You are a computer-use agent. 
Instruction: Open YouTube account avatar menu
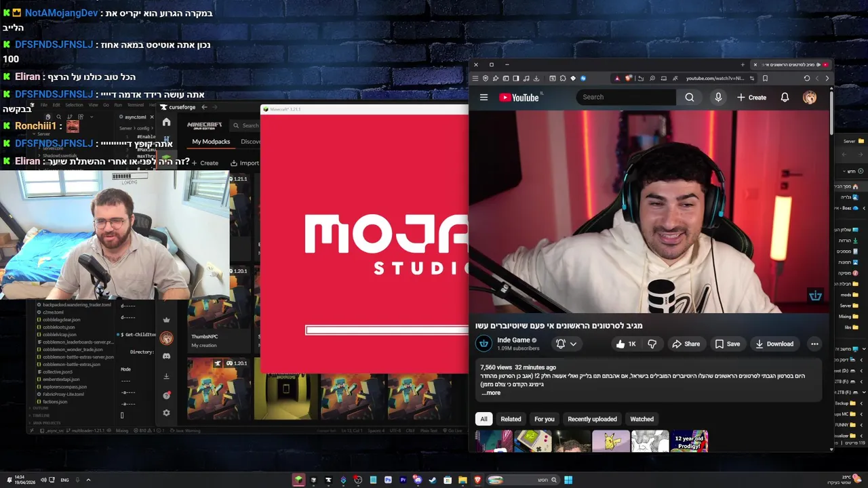(810, 98)
